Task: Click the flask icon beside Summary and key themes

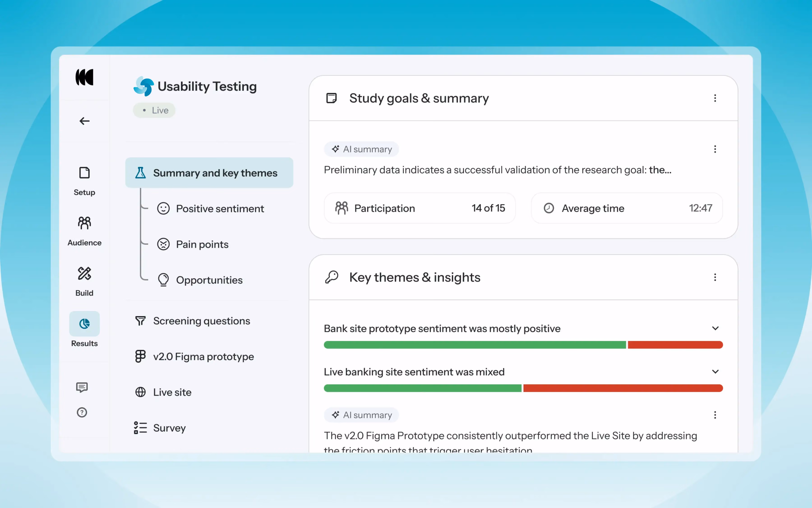Action: (x=140, y=173)
